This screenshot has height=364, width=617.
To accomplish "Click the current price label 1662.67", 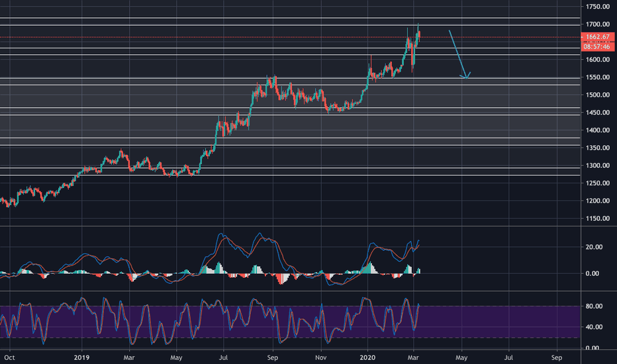I will coord(597,37).
